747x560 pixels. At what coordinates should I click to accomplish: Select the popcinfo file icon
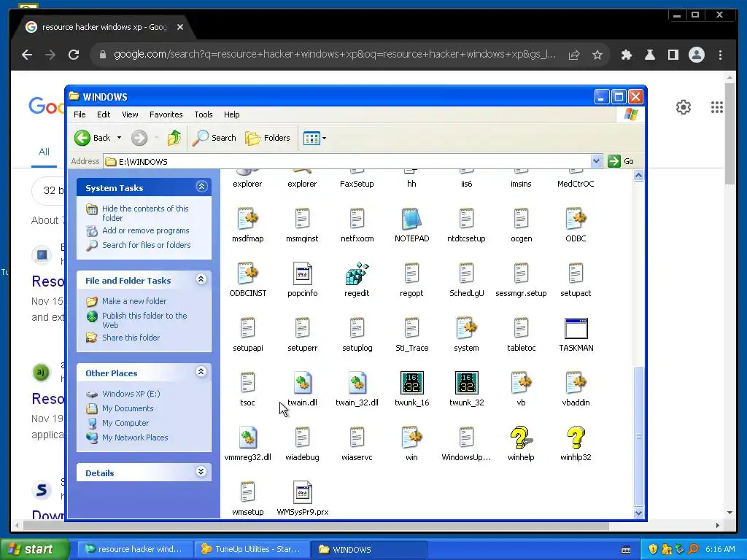tap(302, 274)
